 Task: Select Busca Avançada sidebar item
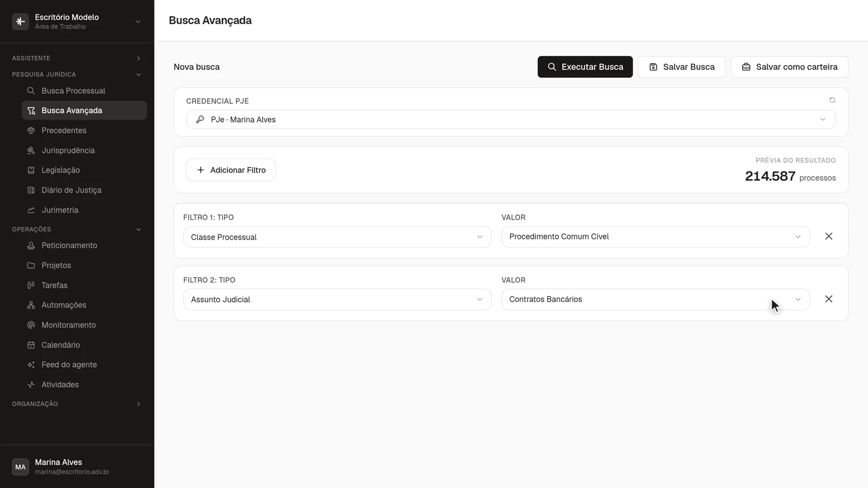click(x=84, y=111)
